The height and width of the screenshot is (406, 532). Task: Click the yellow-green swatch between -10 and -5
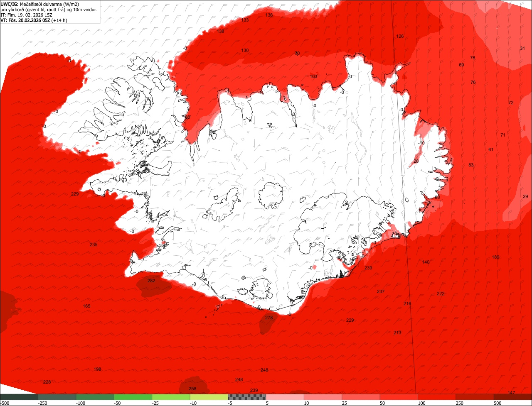pos(209,397)
